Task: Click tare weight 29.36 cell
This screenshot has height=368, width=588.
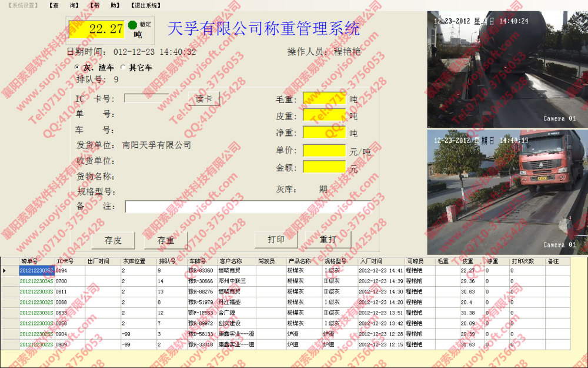Action: tap(472, 281)
